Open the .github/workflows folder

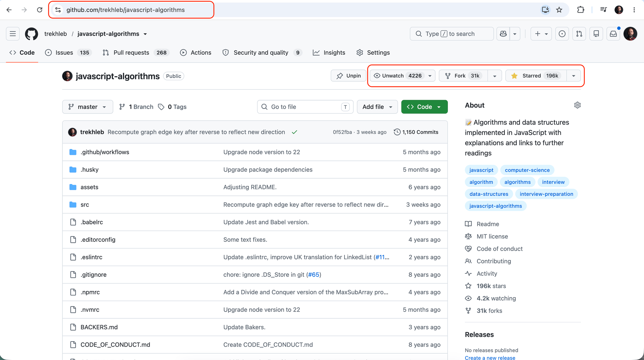click(105, 152)
